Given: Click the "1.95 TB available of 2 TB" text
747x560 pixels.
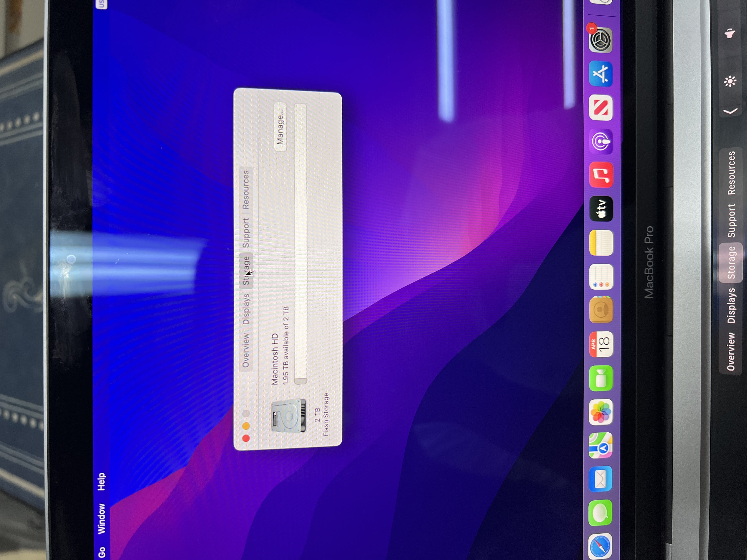Looking at the screenshot, I should [x=286, y=345].
